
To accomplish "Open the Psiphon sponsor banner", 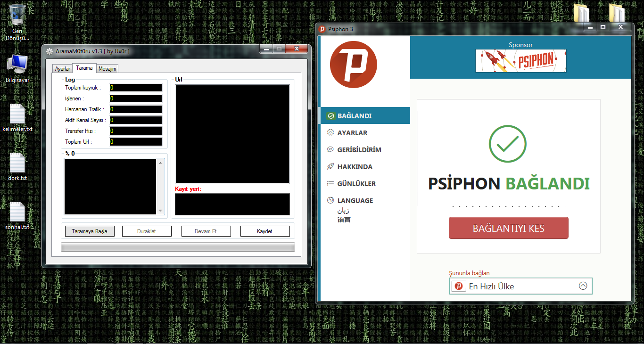I will [520, 61].
